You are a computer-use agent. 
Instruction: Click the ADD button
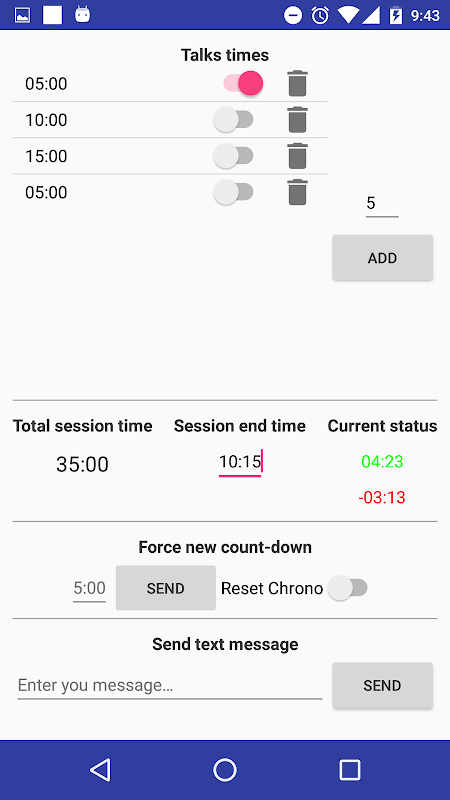point(383,258)
